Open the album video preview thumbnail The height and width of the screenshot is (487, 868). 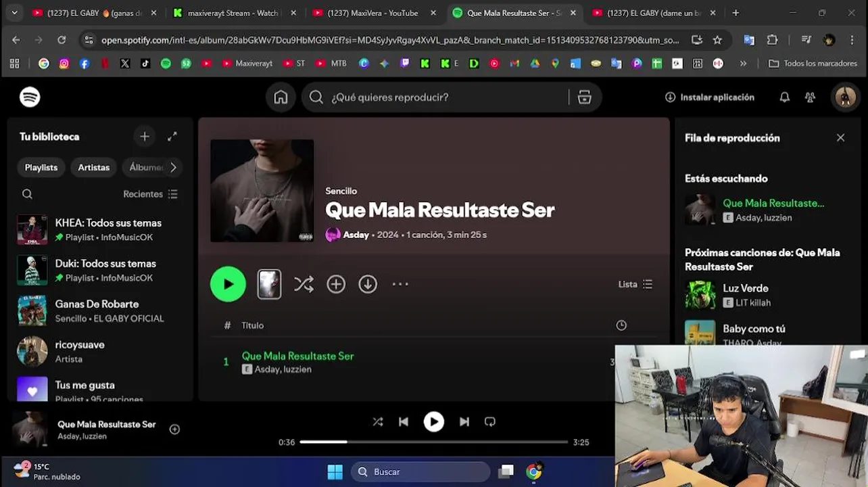click(x=269, y=284)
